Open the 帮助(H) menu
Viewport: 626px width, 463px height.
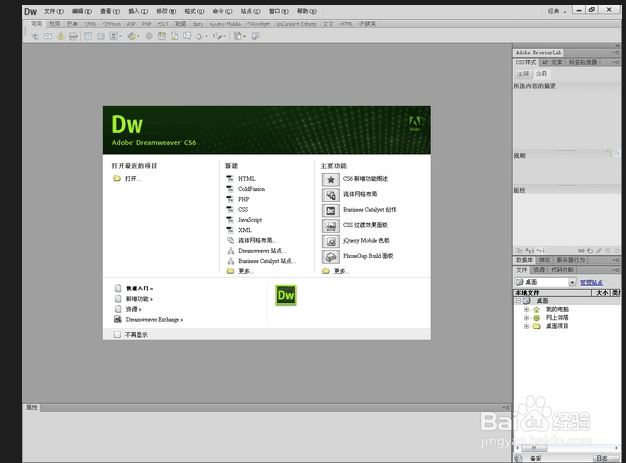click(x=307, y=11)
